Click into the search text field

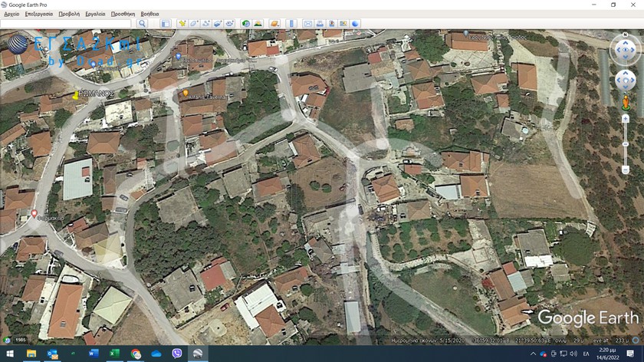[66, 24]
